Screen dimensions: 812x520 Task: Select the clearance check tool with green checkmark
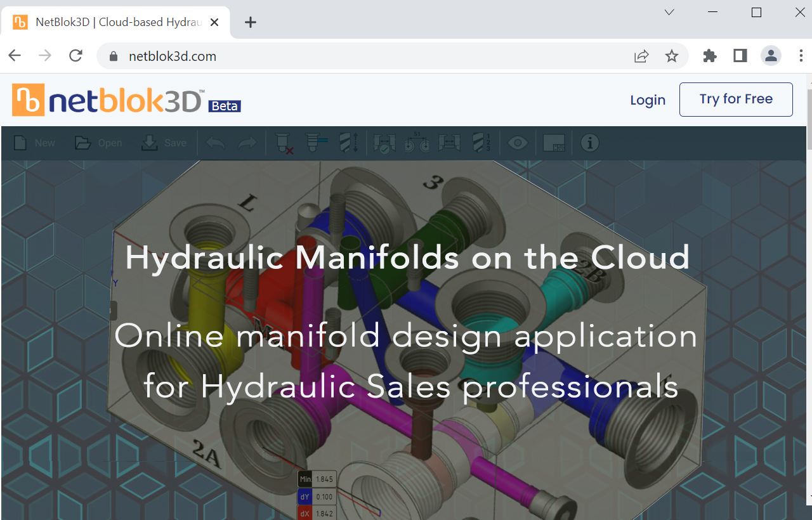384,143
